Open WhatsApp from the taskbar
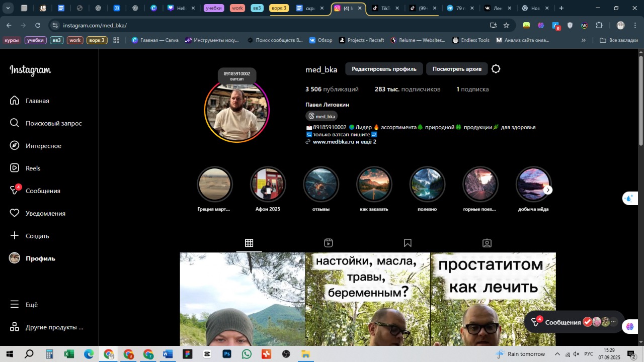The height and width of the screenshot is (362, 644). [x=247, y=354]
